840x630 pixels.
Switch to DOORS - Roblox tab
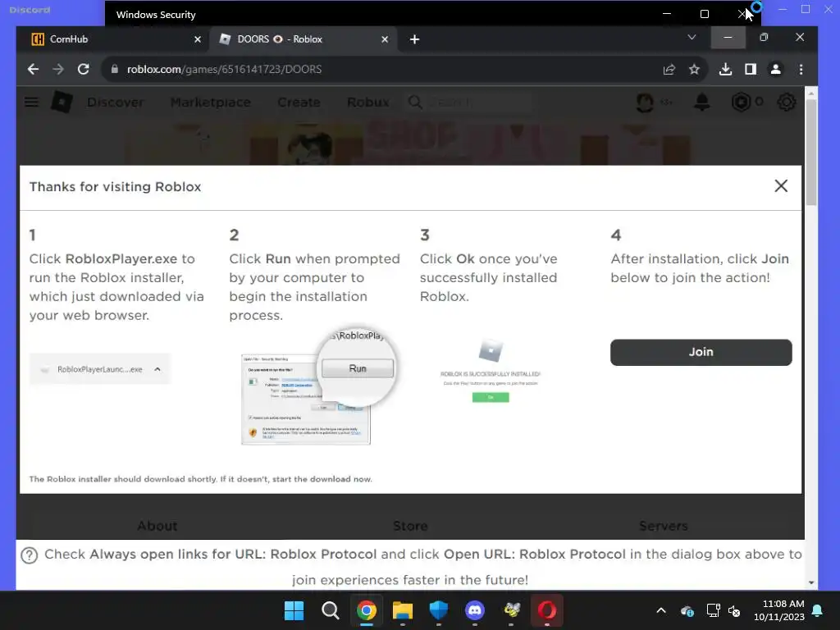303,39
